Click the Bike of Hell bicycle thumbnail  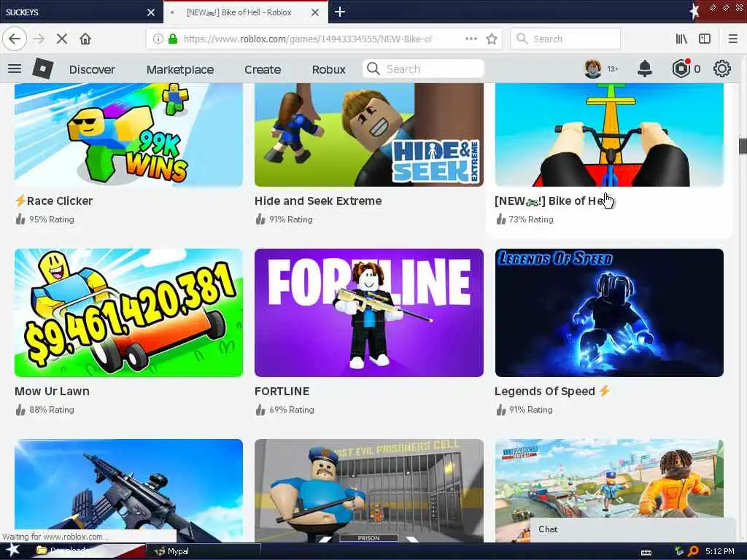point(609,135)
